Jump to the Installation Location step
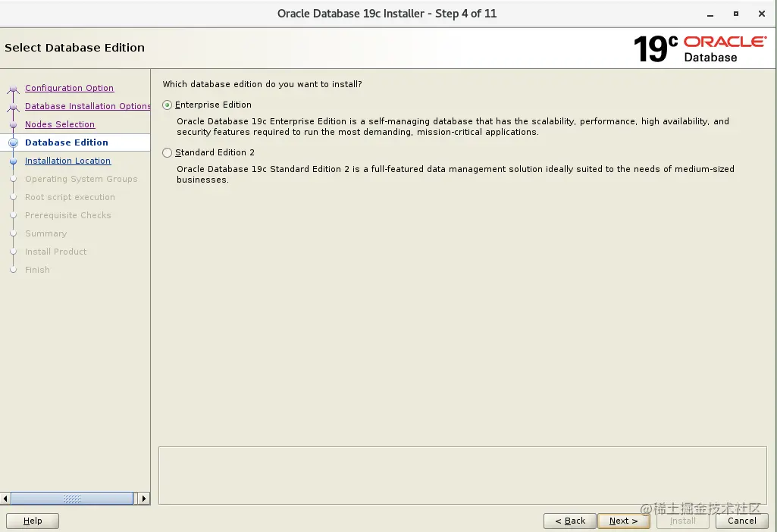 click(68, 161)
